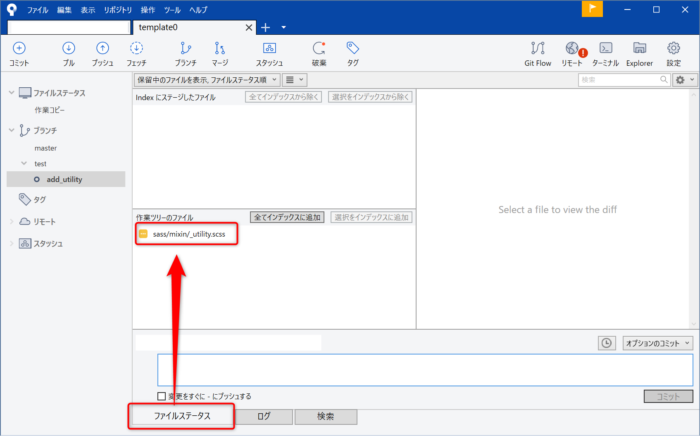Image resolution: width=700 pixels, height=436 pixels.
Task: Open the commit options (オプションのコミット) dropdown
Action: 657,343
